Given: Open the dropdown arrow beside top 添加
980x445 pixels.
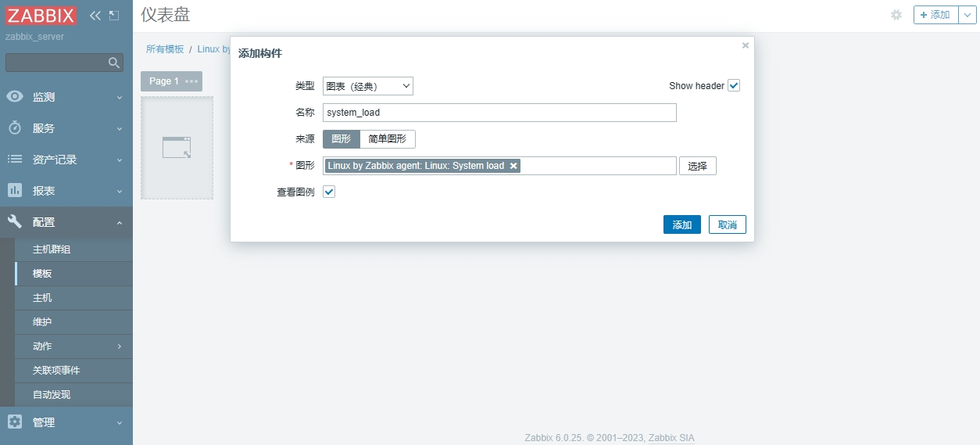Looking at the screenshot, I should click(967, 15).
